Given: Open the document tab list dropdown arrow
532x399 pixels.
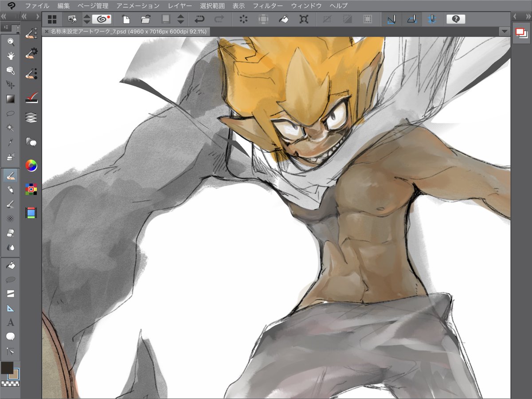Looking at the screenshot, I should coord(504,31).
